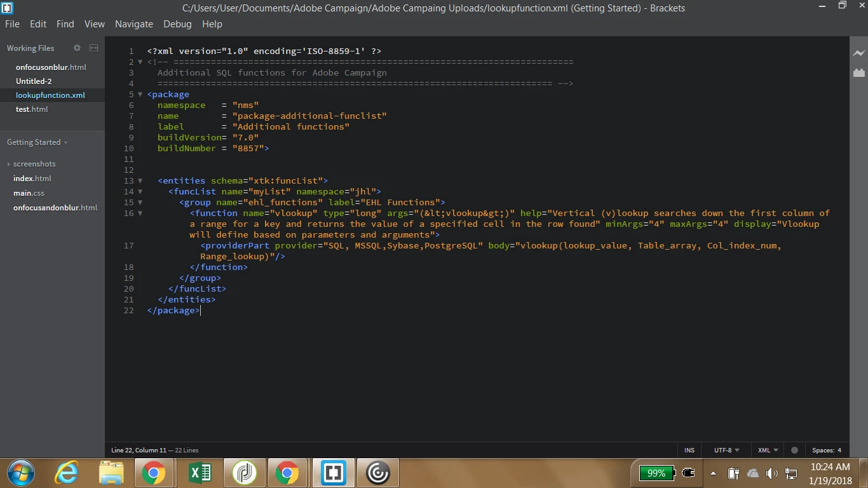This screenshot has height=488, width=868.
Task: Click the network tray icon
Action: 791,473
